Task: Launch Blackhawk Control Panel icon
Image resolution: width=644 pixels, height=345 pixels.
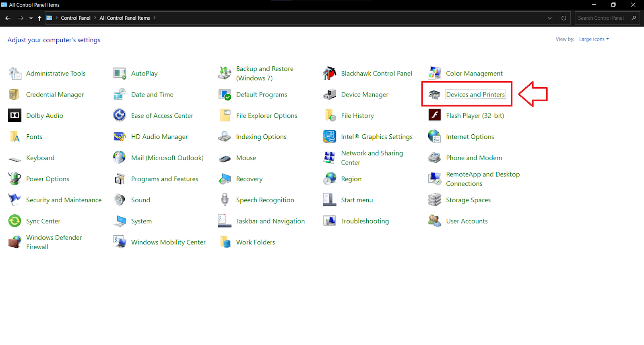Action: (330, 74)
